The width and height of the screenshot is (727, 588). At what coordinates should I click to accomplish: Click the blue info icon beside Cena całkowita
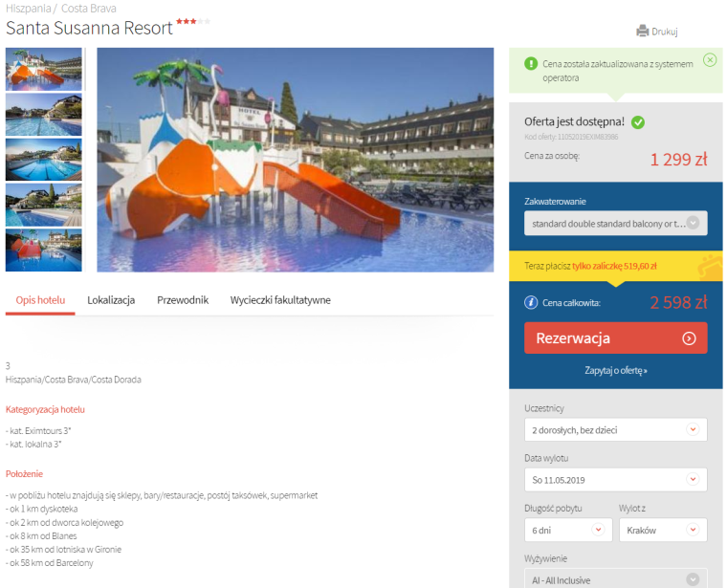click(531, 302)
